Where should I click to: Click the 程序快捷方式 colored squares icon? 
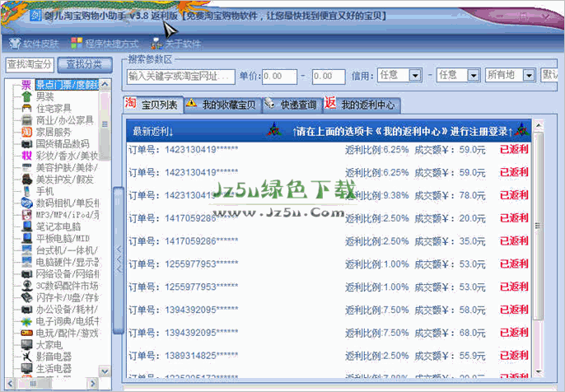coord(77,43)
